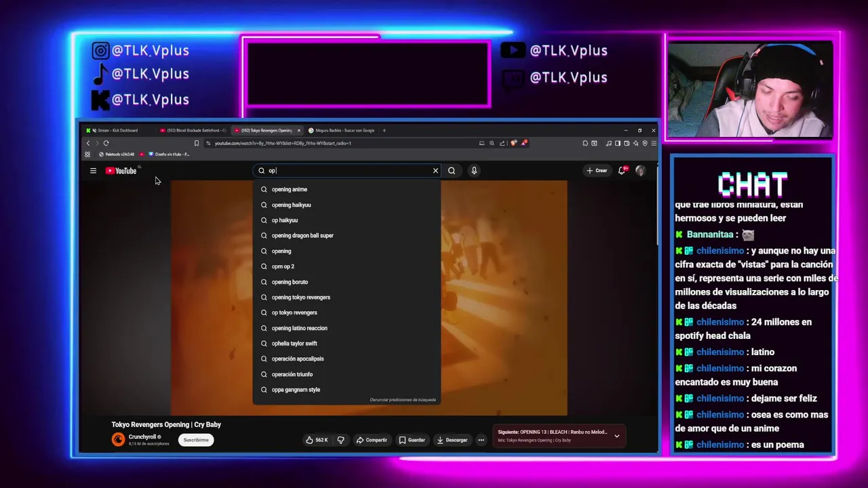Select suggestion 'op tokyo revengers'

pyautogui.click(x=347, y=312)
